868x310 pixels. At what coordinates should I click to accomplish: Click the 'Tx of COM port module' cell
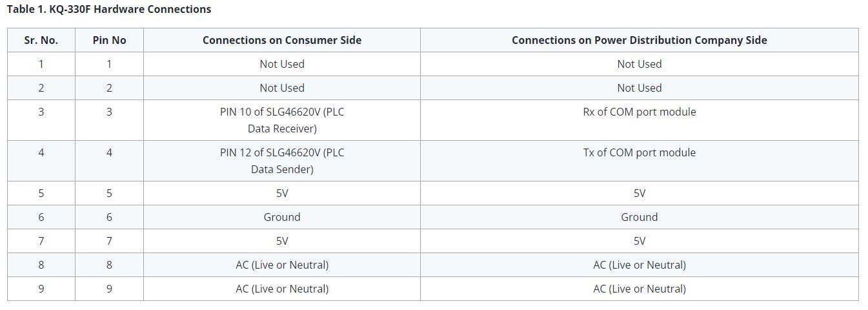tap(639, 152)
